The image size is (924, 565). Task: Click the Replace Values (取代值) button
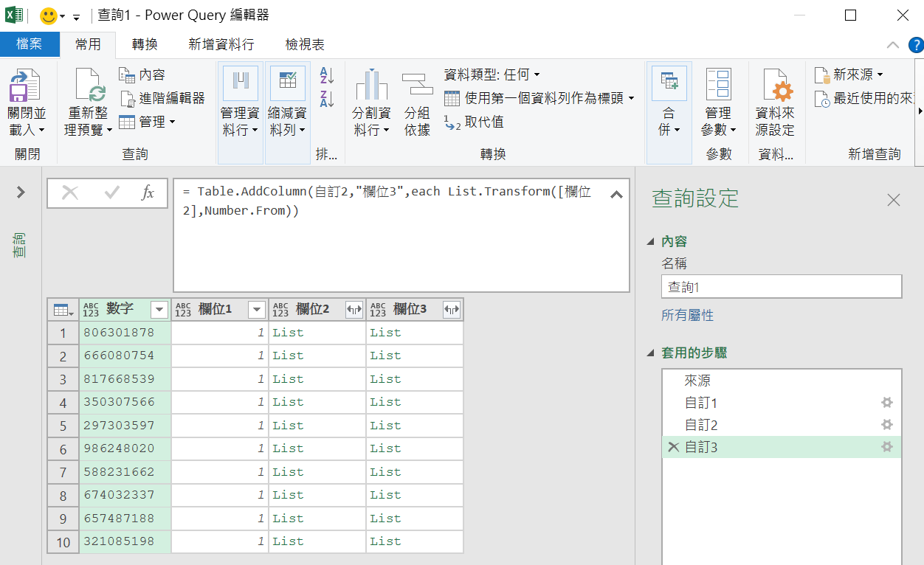point(474,122)
